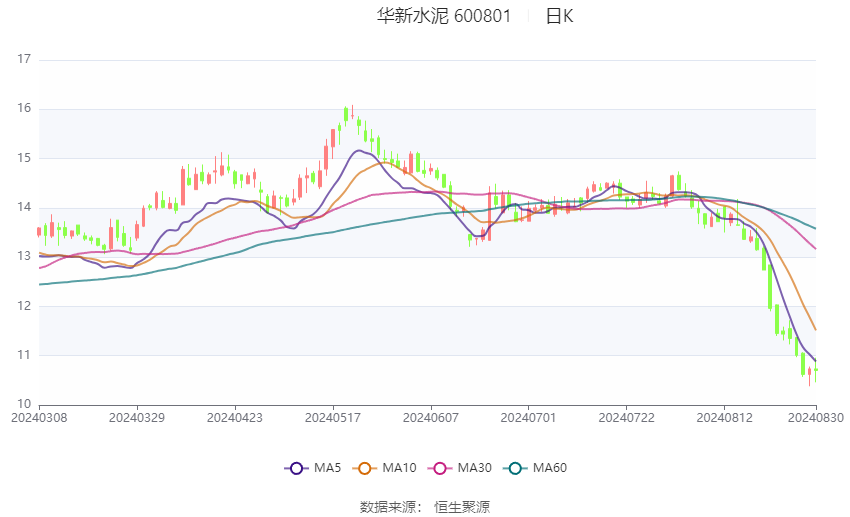Viewport: 850px width, 517px height.
Task: Click the y-axis value 11
Action: click(x=24, y=355)
